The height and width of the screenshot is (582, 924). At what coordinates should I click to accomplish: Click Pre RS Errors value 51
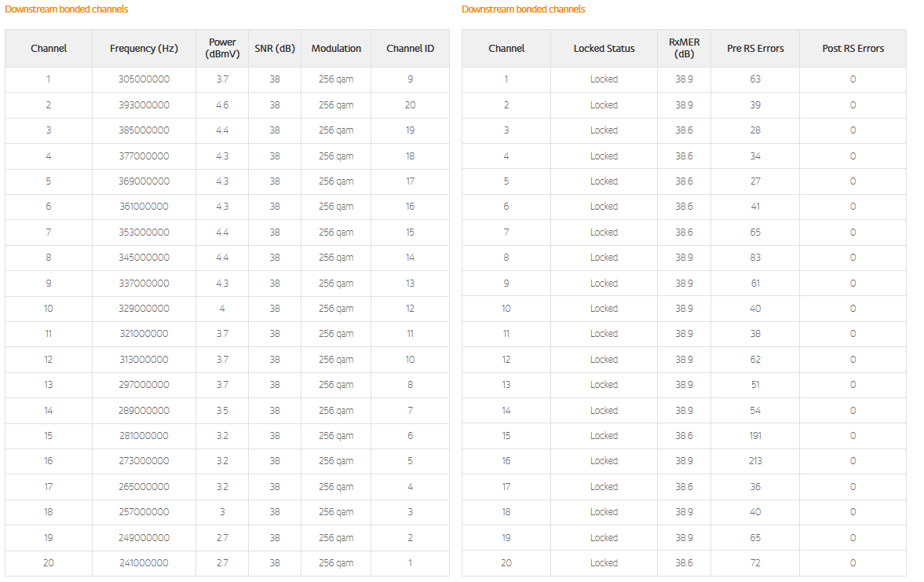point(755,384)
